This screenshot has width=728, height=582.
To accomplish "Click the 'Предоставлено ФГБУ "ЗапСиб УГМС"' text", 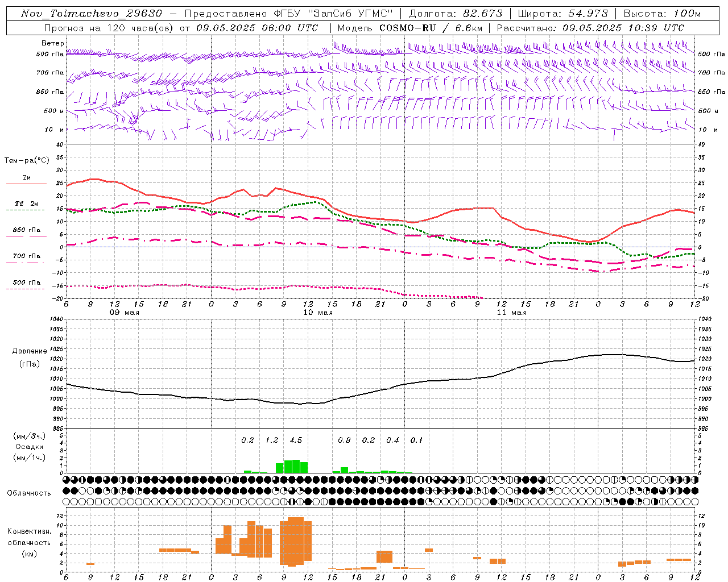I will [289, 14].
